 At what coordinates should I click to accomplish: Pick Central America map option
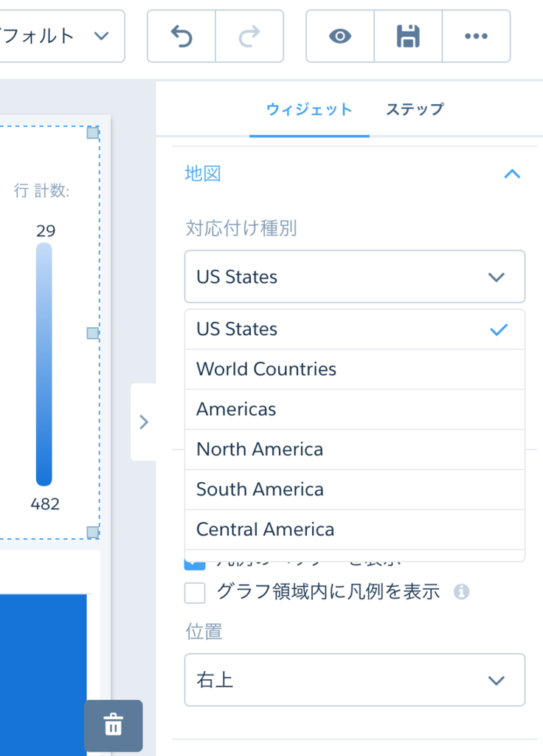(355, 529)
